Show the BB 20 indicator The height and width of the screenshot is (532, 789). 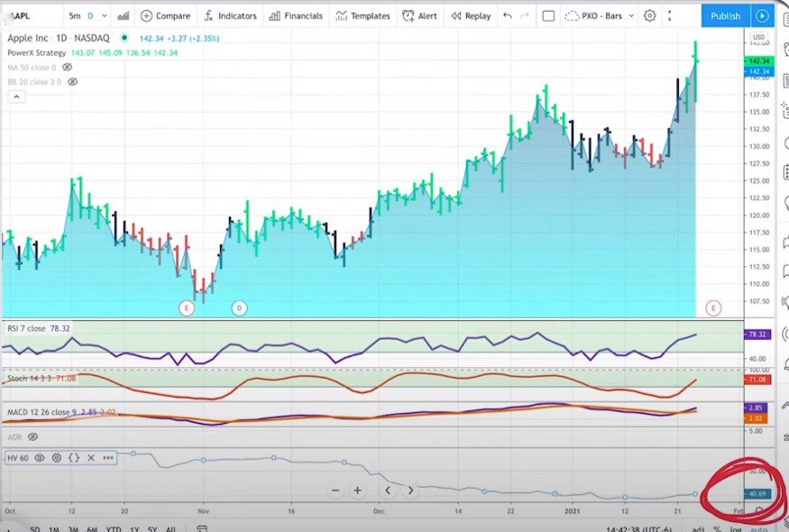pos(72,82)
